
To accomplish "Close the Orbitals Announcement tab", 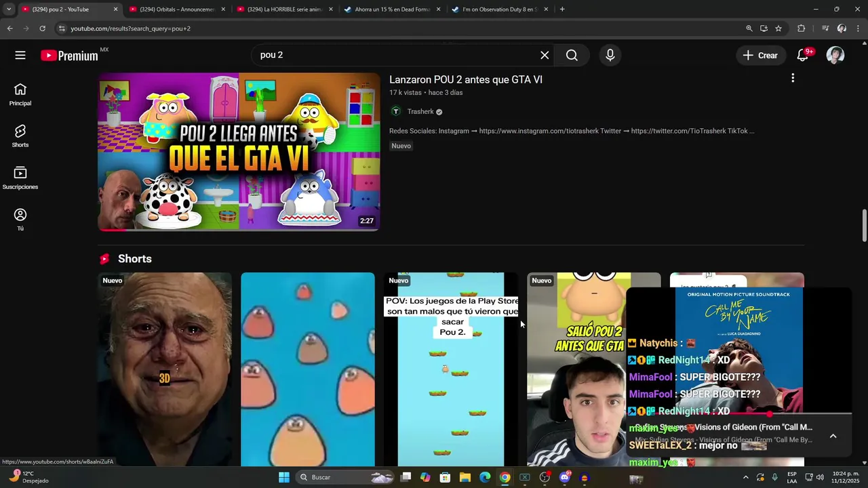I will (x=223, y=9).
